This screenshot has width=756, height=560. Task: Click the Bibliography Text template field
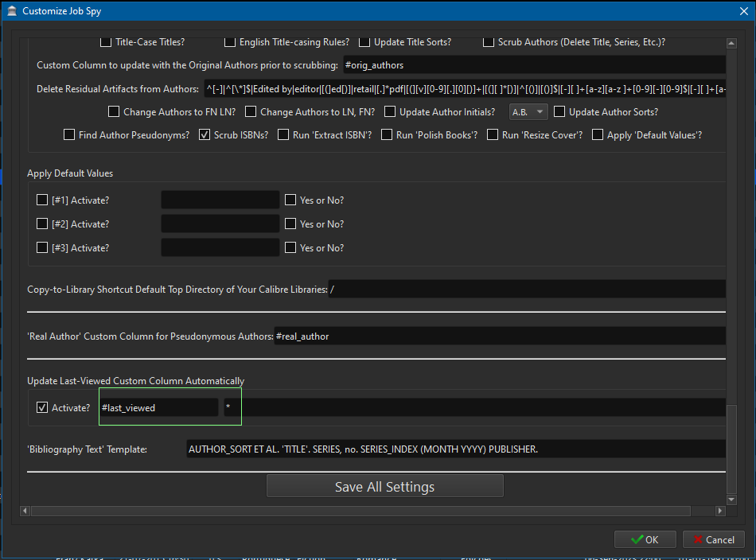click(456, 449)
